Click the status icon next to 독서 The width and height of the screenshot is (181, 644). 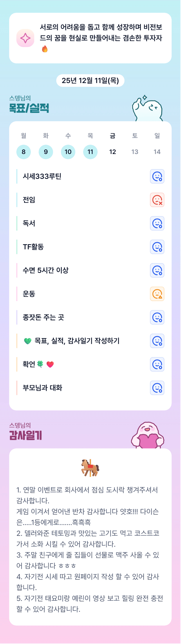[157, 224]
